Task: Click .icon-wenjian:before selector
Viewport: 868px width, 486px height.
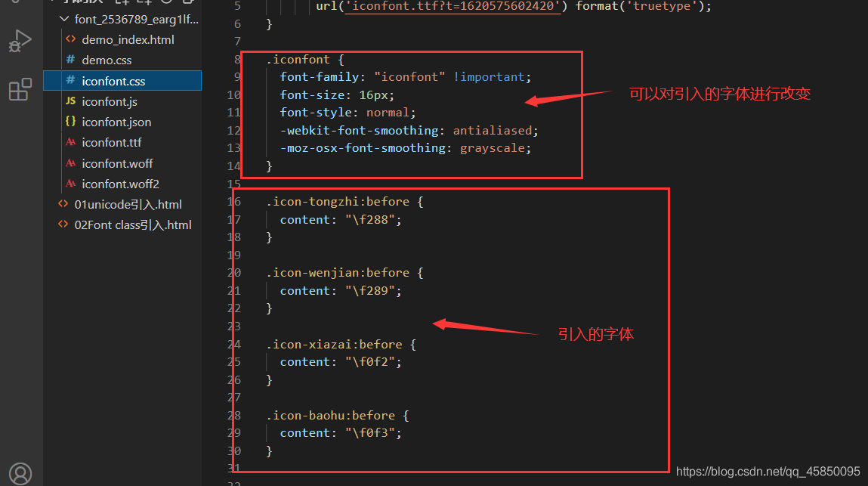Action: [338, 273]
